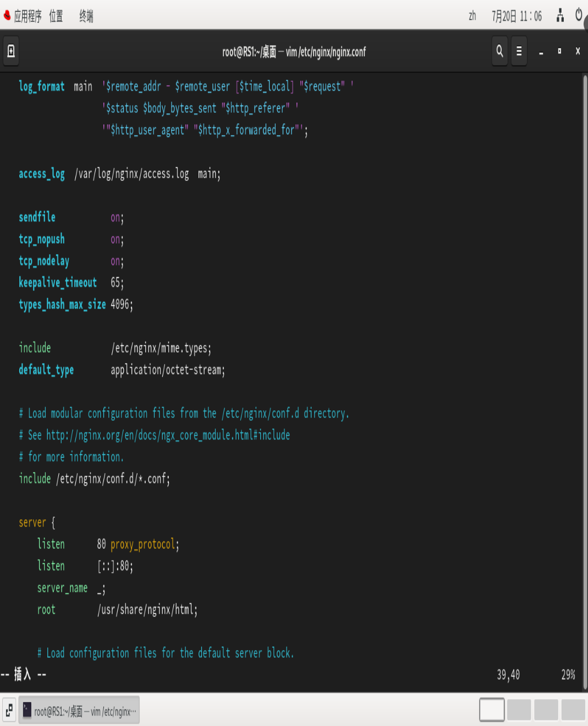The height and width of the screenshot is (726, 588).
Task: Open the 应用程序 menu
Action: click(28, 16)
